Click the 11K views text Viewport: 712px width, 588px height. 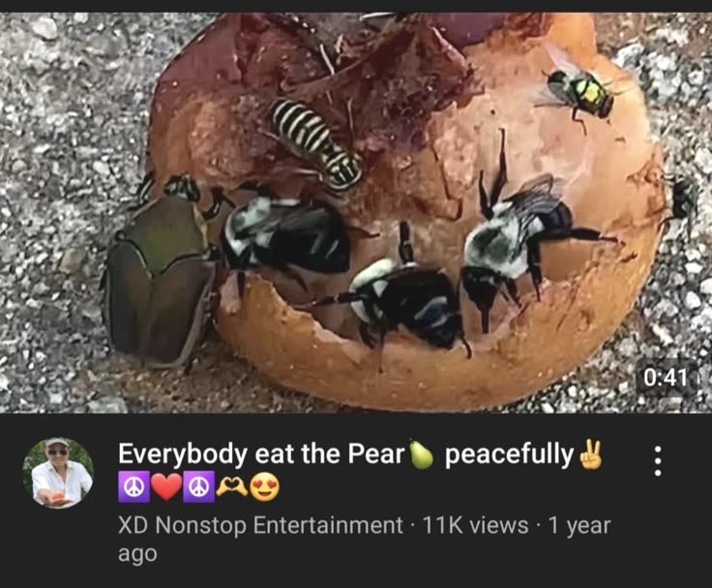pyautogui.click(x=475, y=525)
